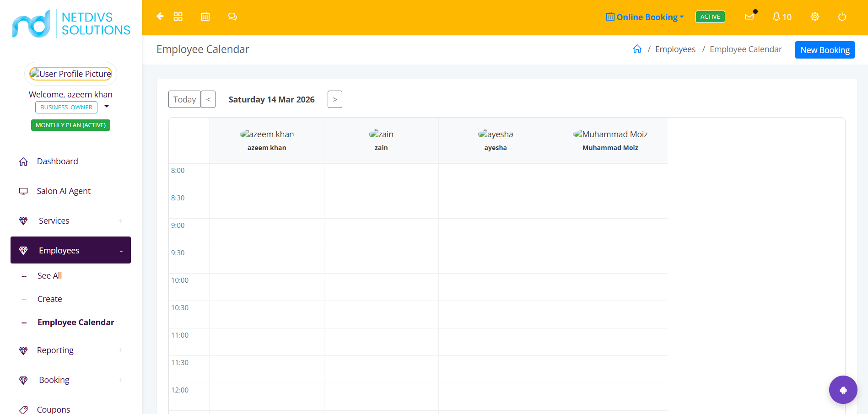Viewport: 868px width, 414px height.
Task: Open notifications bell showing 10
Action: pos(782,17)
